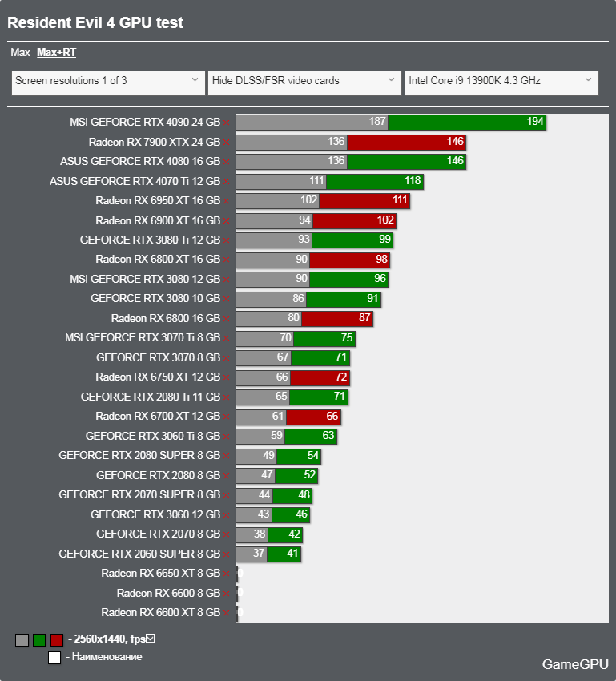Remove the GEFORCE RTX 3060 12 GB row
The image size is (616, 681).
(x=227, y=515)
